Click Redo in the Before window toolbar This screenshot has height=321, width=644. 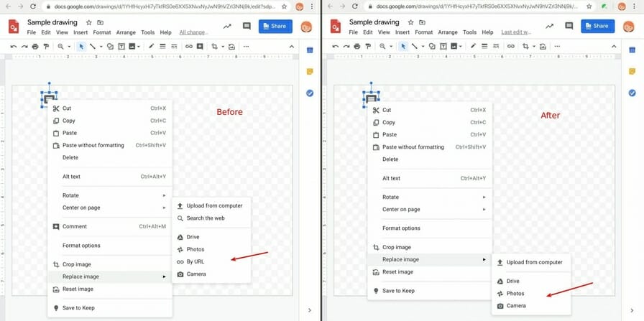pyautogui.click(x=24, y=47)
